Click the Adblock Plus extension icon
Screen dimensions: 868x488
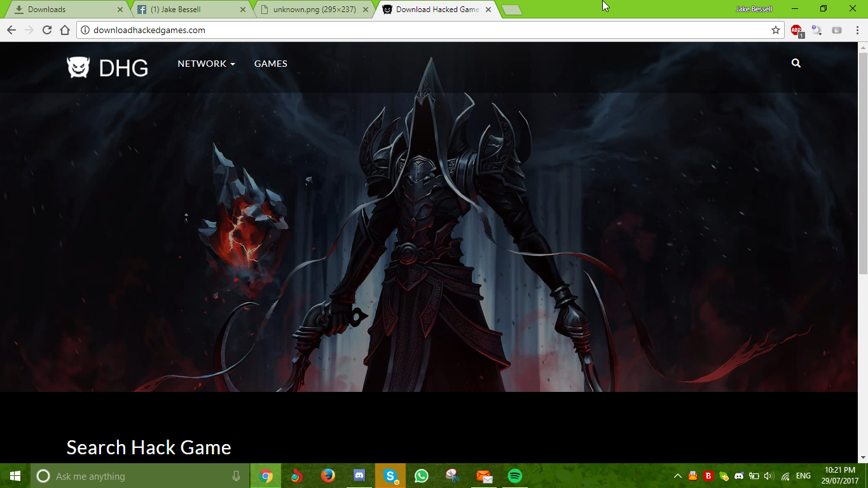pos(796,30)
